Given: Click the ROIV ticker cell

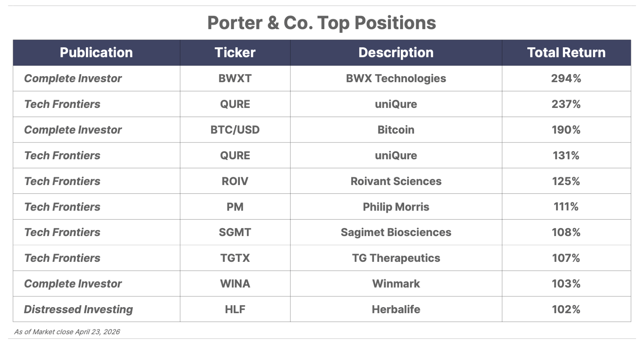Looking at the screenshot, I should (x=235, y=181).
